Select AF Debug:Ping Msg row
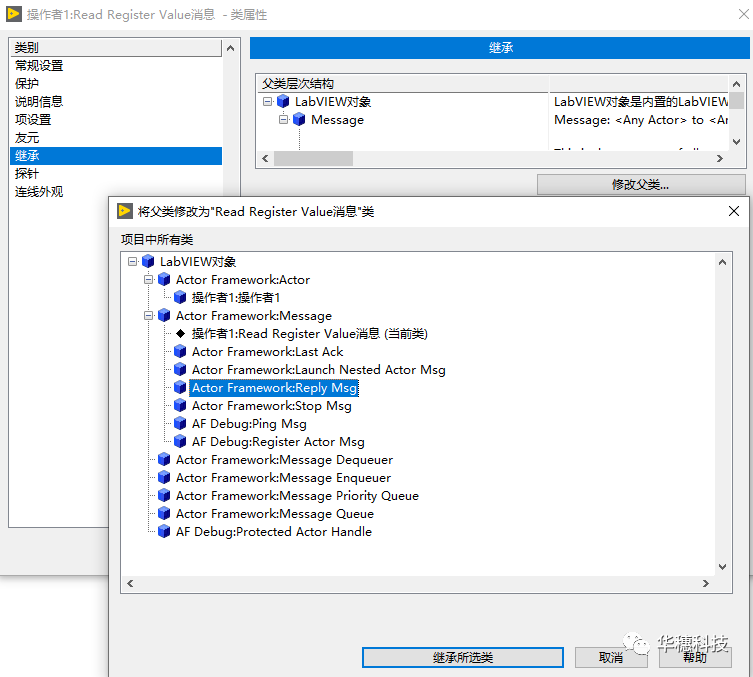Screen dimensions: 753x677 click(249, 423)
